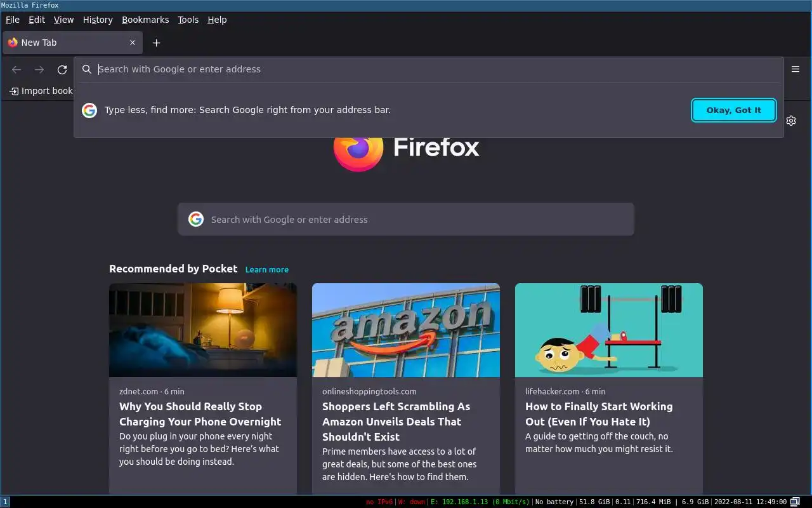Open 'Shoppers Left Scrambling' headline

pyautogui.click(x=396, y=422)
